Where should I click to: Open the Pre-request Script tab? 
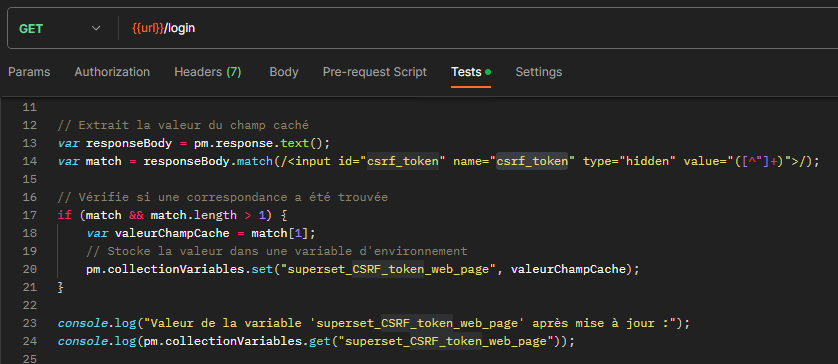pos(375,72)
